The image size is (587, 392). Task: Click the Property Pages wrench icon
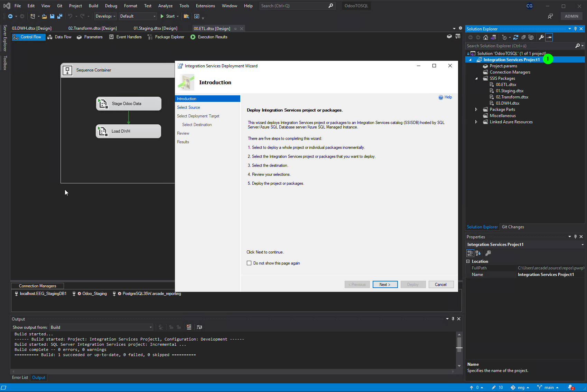[488, 253]
